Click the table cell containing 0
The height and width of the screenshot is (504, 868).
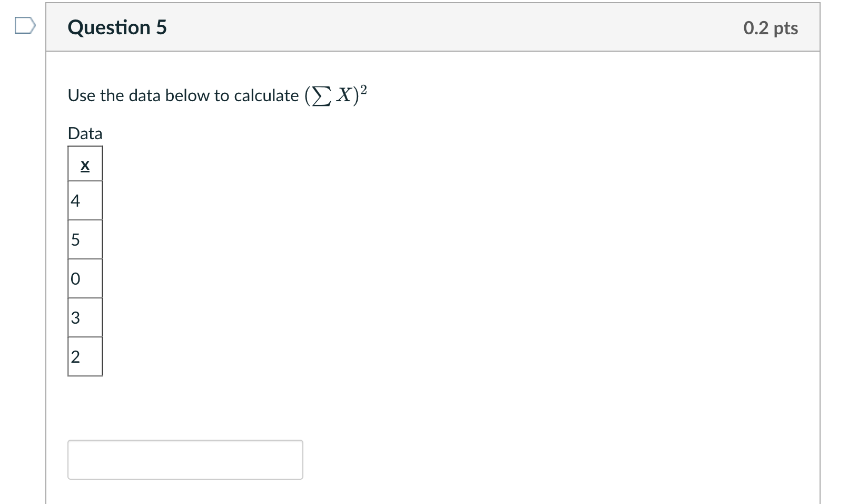click(84, 278)
